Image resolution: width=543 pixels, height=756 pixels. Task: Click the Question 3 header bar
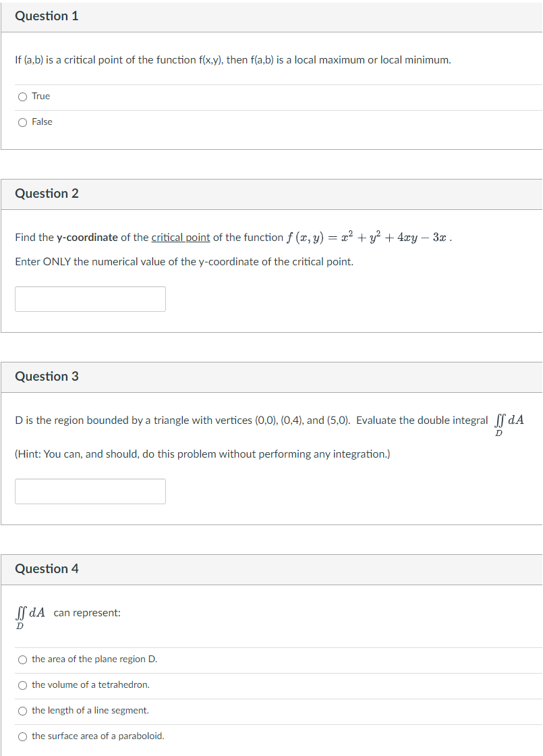[47, 376]
